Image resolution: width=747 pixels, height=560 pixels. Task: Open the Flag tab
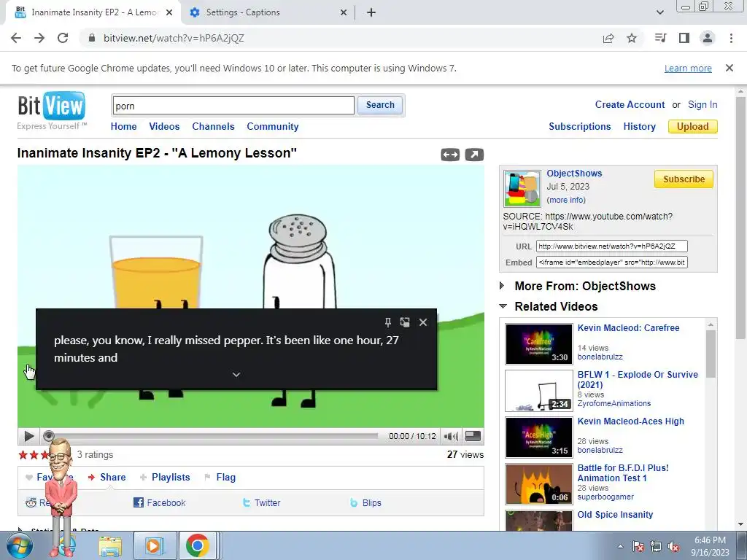[x=220, y=477]
